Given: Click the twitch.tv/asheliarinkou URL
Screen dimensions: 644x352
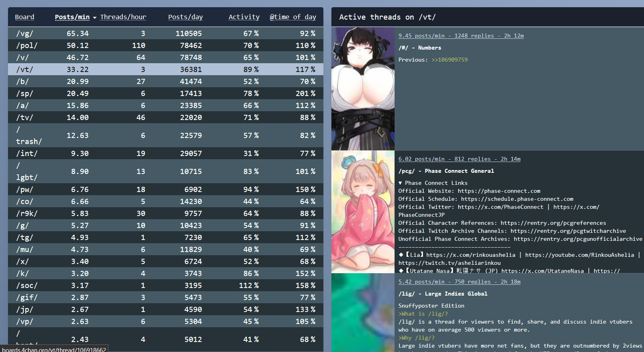Looking at the screenshot, I should [449, 263].
